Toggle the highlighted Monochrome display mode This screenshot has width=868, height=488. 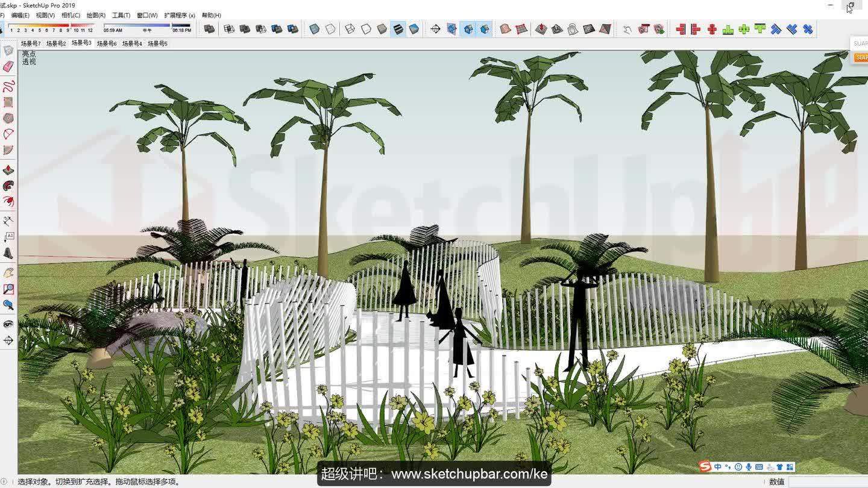pyautogui.click(x=397, y=28)
